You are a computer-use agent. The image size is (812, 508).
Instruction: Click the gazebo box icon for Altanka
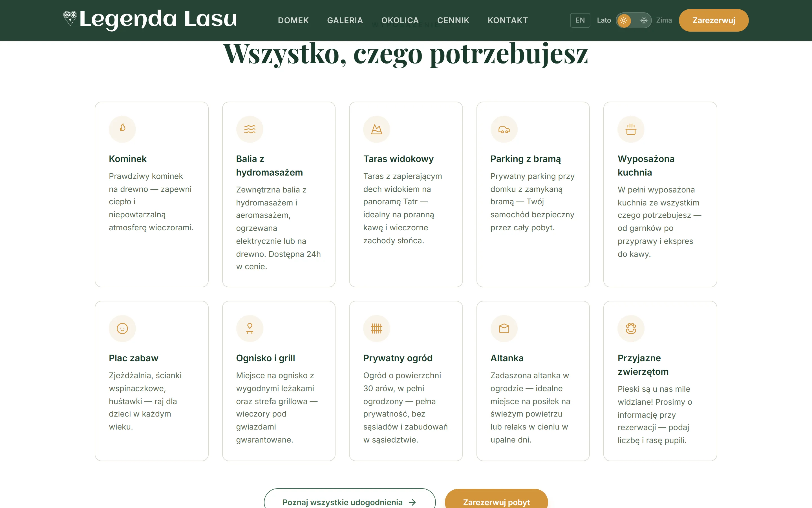(x=504, y=328)
